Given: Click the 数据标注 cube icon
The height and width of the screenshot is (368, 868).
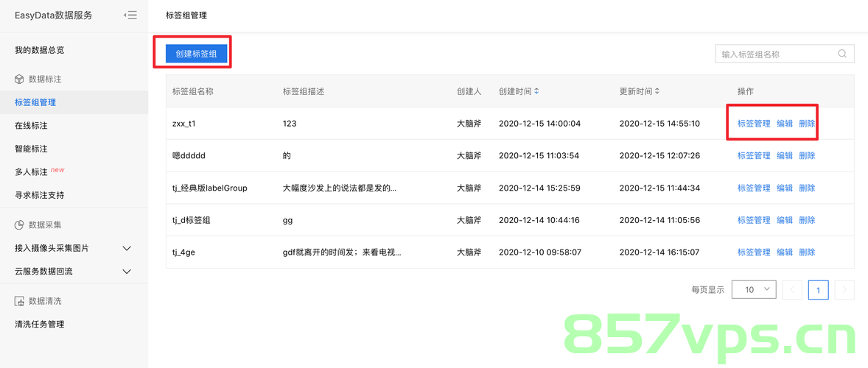Looking at the screenshot, I should (x=19, y=79).
